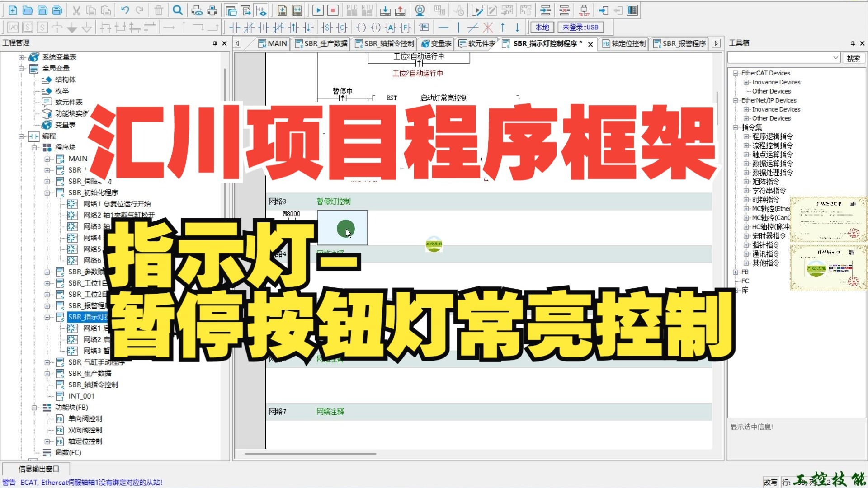Switch to the 轴定位控制 tab

coord(624,43)
